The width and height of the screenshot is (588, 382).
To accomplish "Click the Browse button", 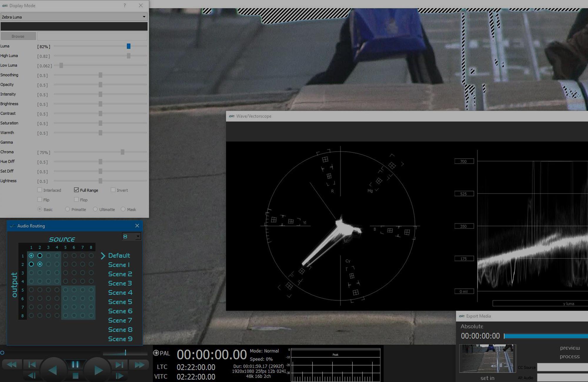I will point(18,36).
